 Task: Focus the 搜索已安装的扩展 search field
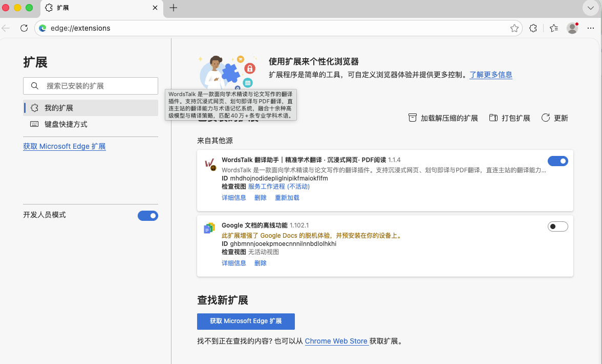[x=91, y=86]
